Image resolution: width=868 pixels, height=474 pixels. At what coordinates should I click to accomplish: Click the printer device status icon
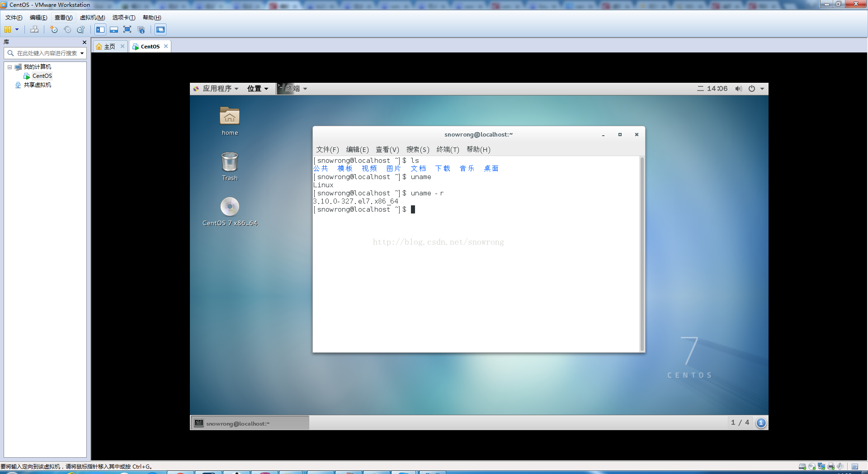tap(831, 466)
